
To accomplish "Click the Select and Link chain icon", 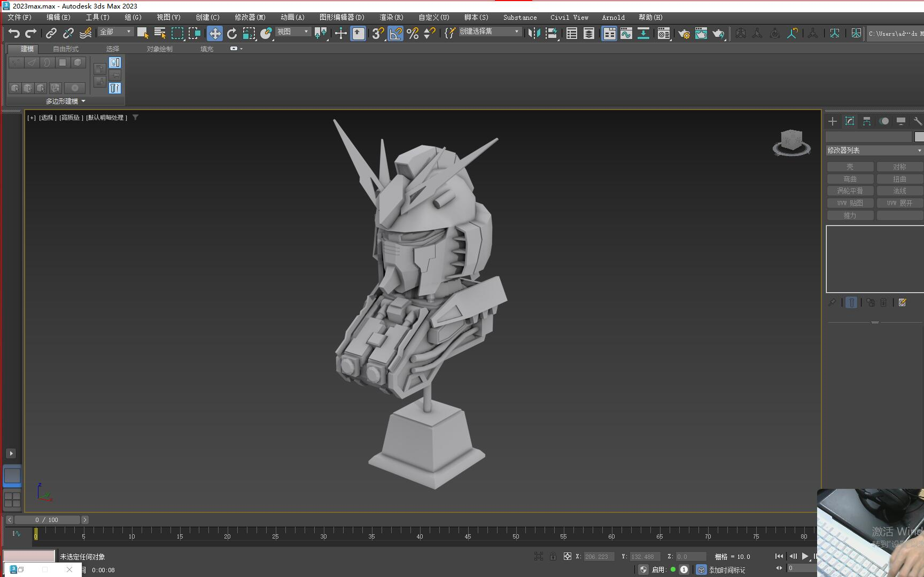I will tap(51, 34).
